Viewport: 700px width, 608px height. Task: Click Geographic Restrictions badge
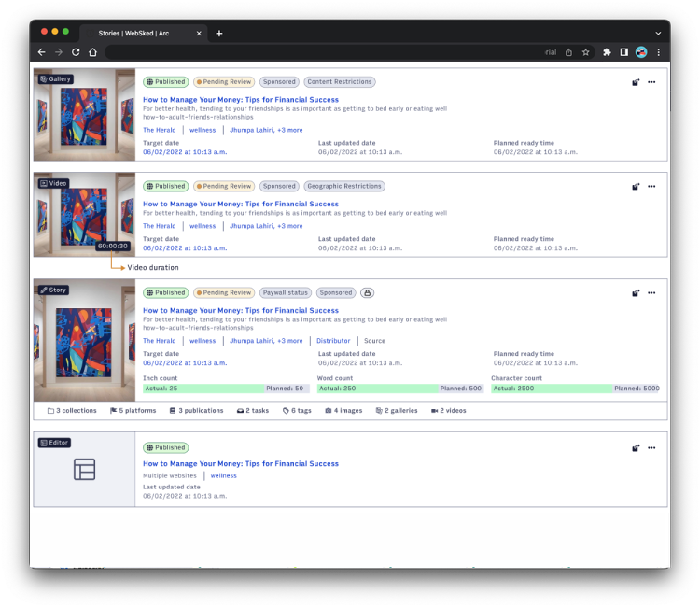(x=344, y=186)
